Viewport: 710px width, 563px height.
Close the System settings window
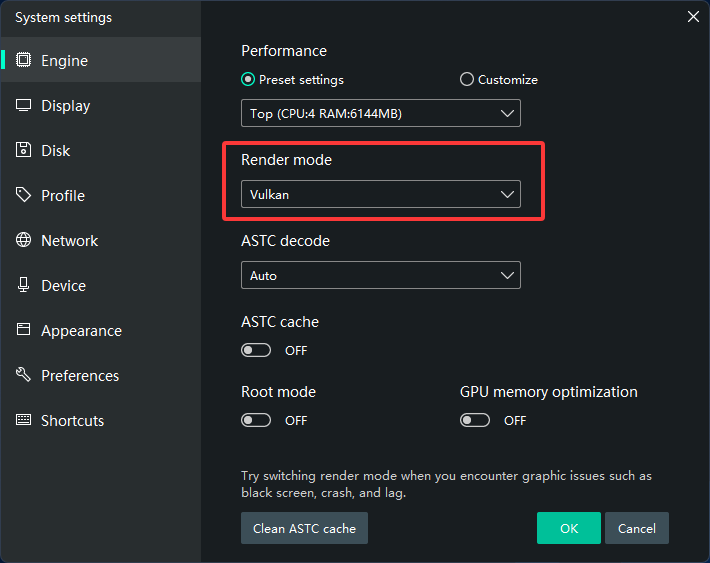(x=693, y=16)
